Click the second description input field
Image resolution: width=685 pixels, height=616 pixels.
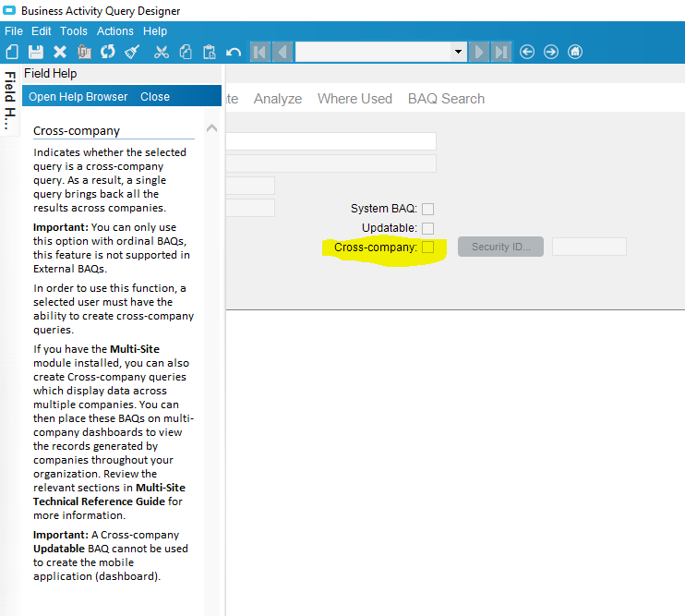click(x=330, y=163)
